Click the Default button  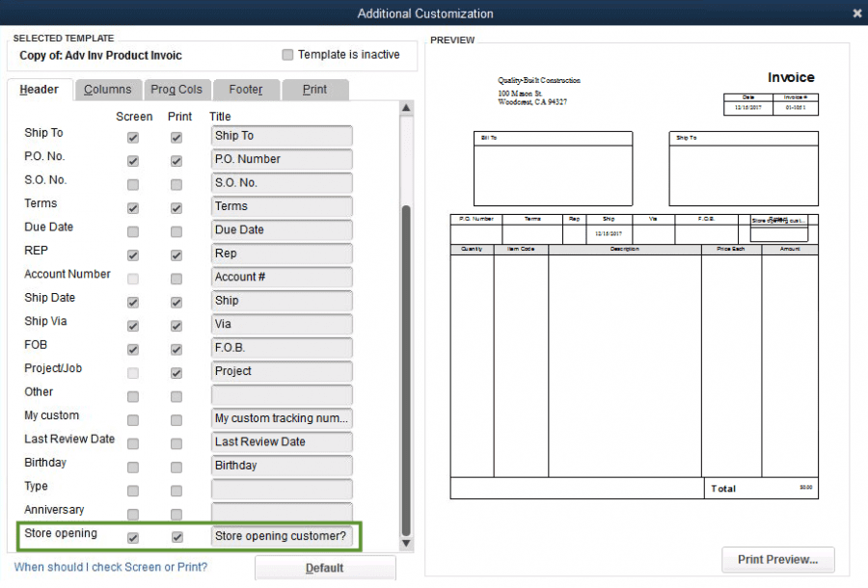[x=325, y=568]
